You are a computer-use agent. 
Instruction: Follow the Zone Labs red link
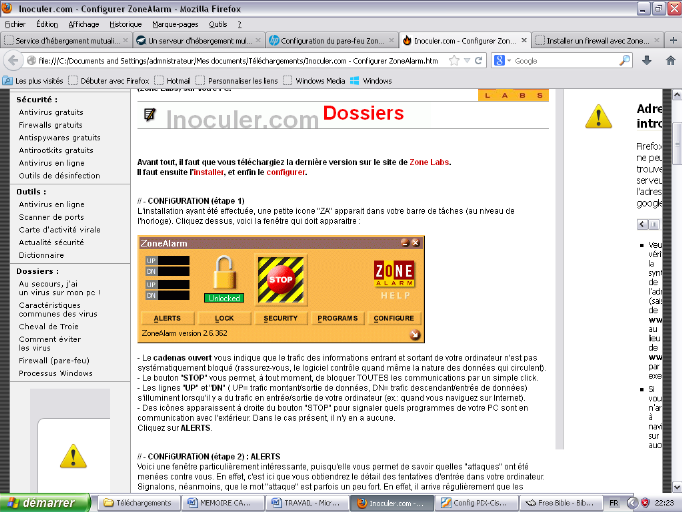[x=429, y=162]
